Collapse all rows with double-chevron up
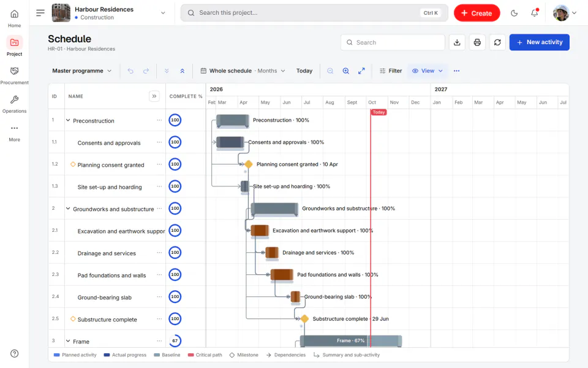 [x=183, y=71]
